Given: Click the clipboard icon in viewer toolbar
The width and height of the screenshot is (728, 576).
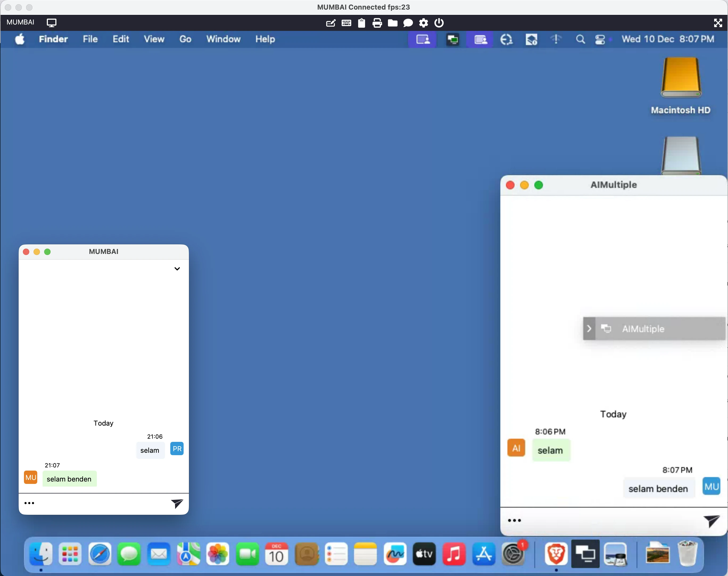Looking at the screenshot, I should click(361, 23).
